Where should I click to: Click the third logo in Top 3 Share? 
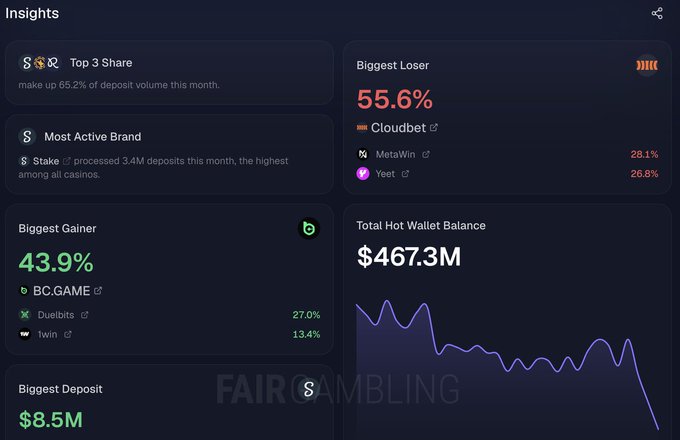pos(53,63)
